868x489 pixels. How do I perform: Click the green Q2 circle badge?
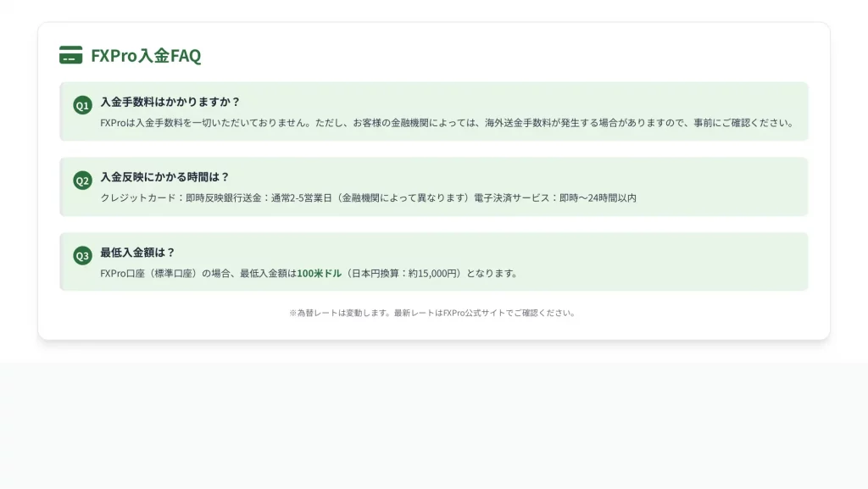click(82, 180)
